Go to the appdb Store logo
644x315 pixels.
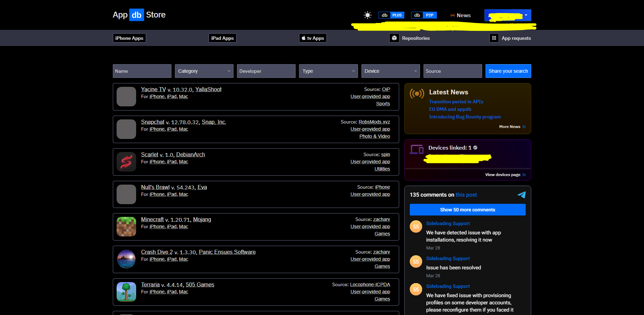(139, 15)
